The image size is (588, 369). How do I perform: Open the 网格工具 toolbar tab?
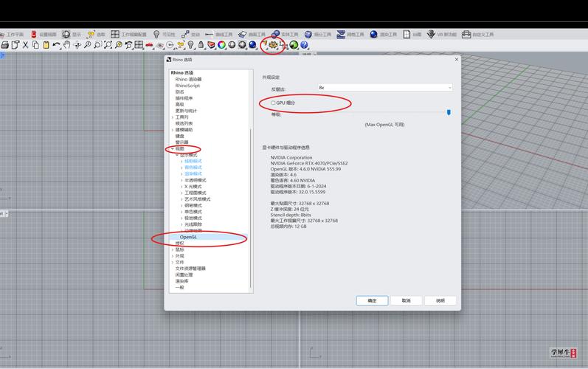click(x=350, y=34)
